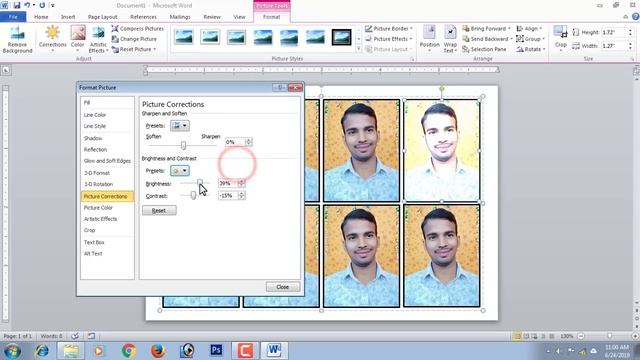Switch to View tab
This screenshot has width=640, height=360.
coord(239,17)
